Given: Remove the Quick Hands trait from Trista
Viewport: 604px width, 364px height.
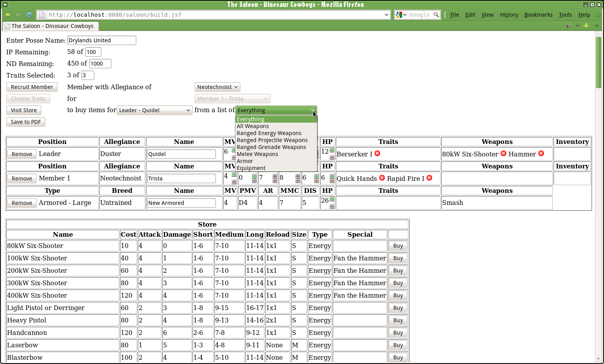Looking at the screenshot, I should point(382,178).
